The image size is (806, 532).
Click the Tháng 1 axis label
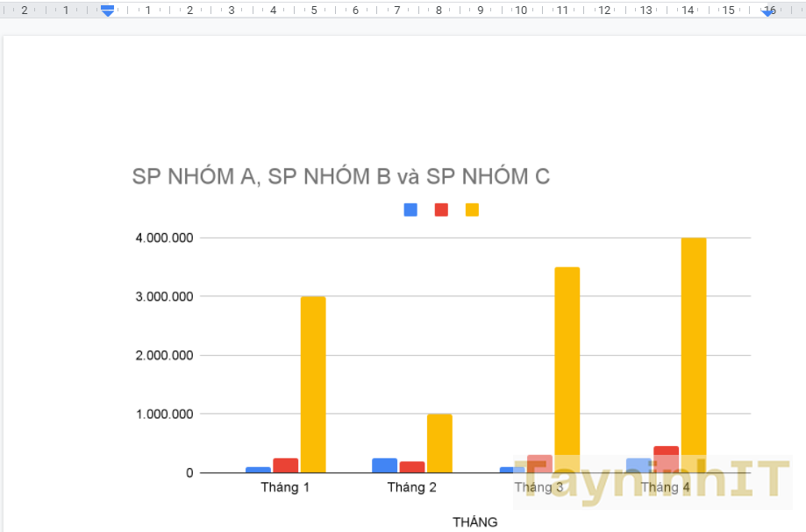[x=285, y=487]
